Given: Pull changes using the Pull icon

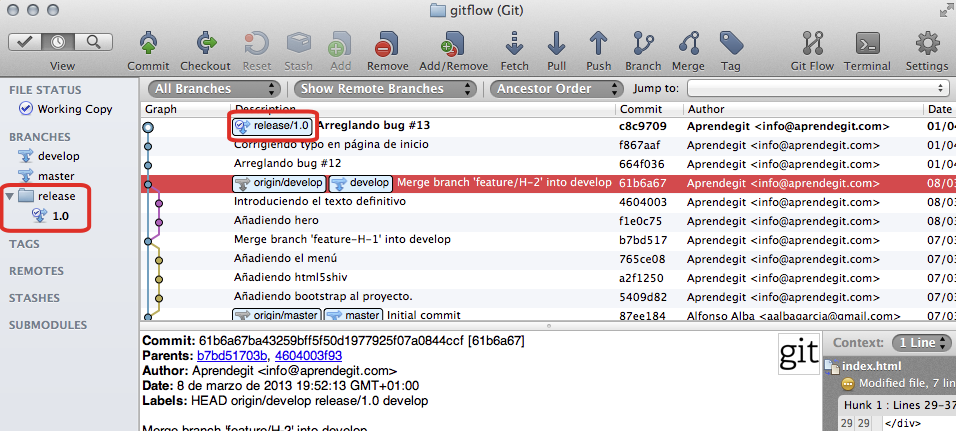Looking at the screenshot, I should [x=557, y=45].
